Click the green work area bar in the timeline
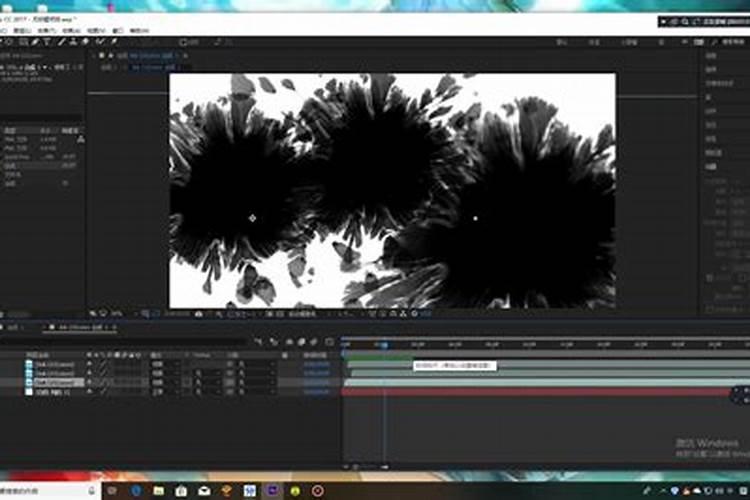The image size is (750, 500). pos(378,356)
